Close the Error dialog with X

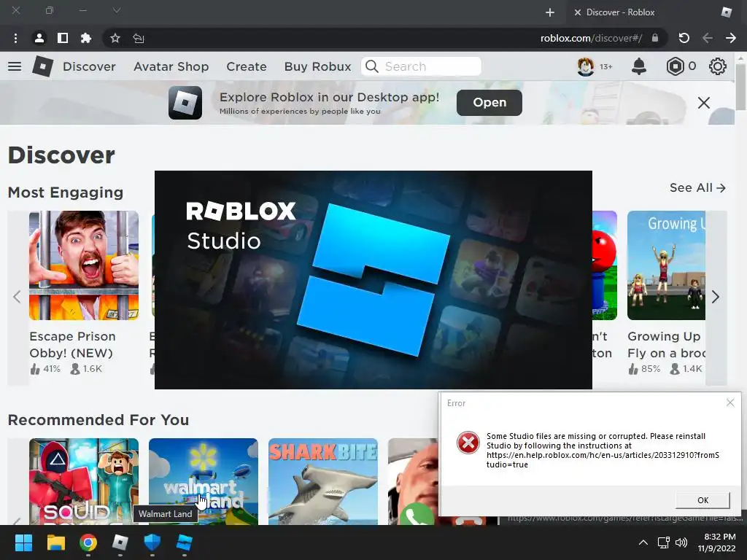click(730, 402)
